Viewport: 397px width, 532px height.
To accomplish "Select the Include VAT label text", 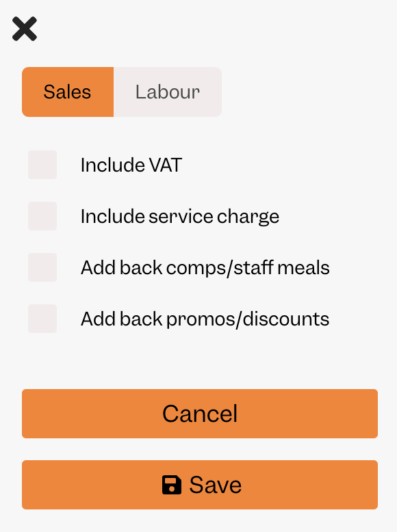I will pos(131,165).
